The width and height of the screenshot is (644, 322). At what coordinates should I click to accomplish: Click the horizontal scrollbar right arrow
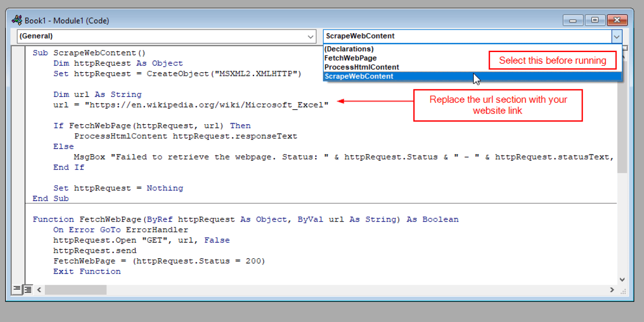tap(612, 289)
